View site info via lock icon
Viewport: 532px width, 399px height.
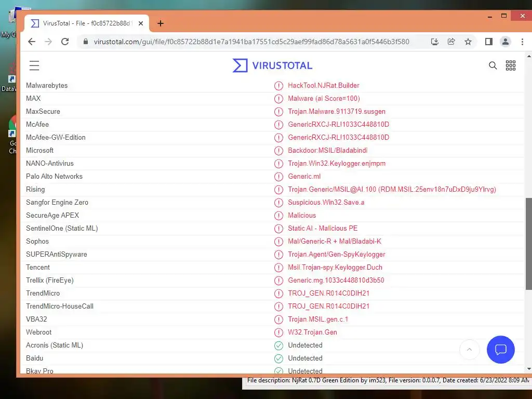click(86, 42)
